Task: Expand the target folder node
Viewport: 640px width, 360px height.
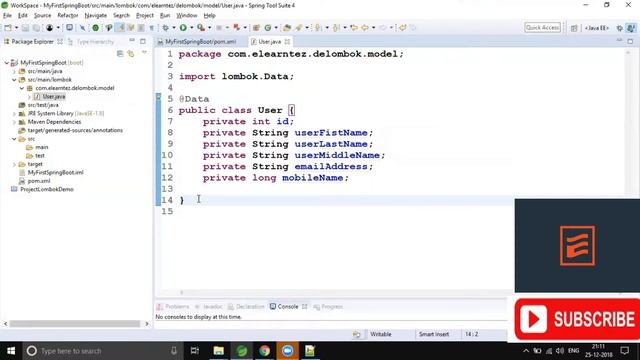Action: [x=14, y=164]
